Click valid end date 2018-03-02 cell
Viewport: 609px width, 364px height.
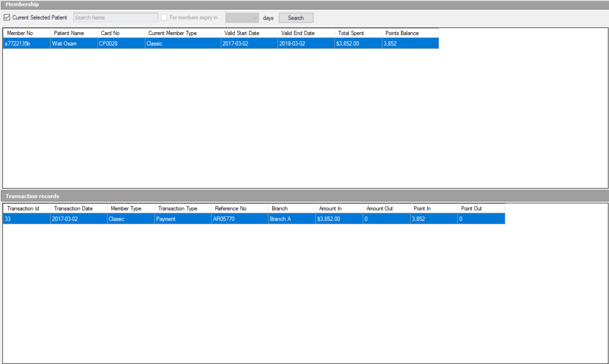coord(306,43)
